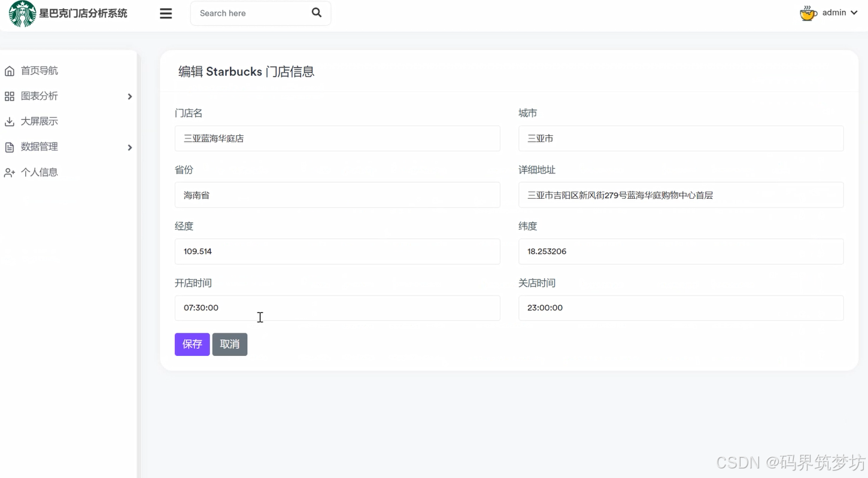Click the home icon beside 首页导航

tap(10, 71)
